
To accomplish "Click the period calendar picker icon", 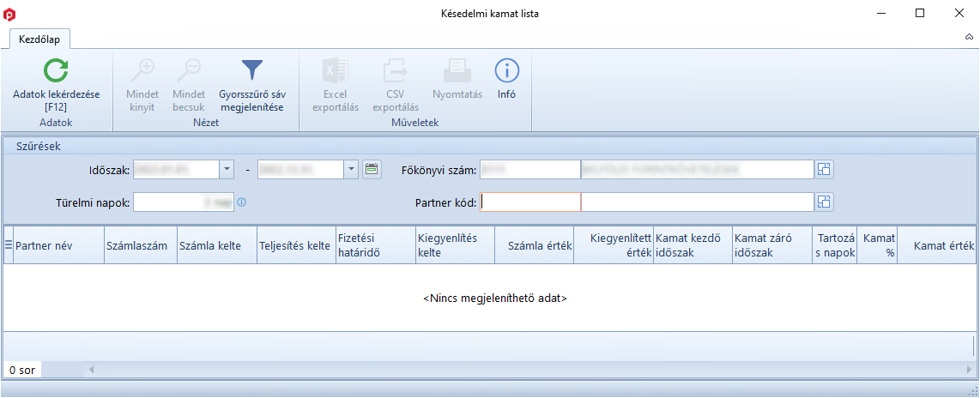I will point(372,169).
